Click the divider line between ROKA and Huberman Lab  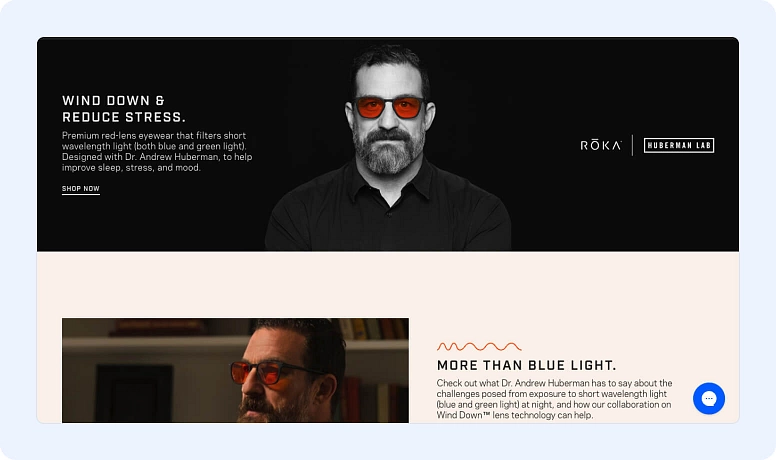pos(632,145)
